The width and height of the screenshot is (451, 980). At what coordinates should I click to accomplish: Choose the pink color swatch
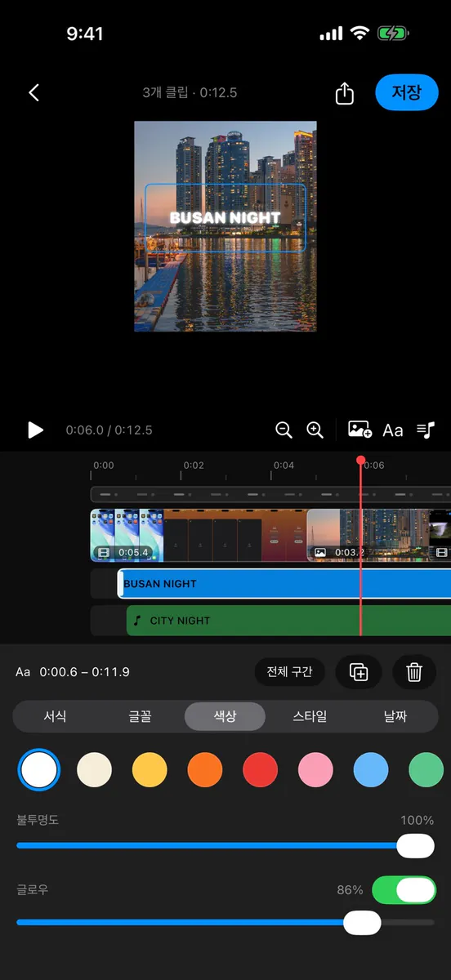(315, 770)
